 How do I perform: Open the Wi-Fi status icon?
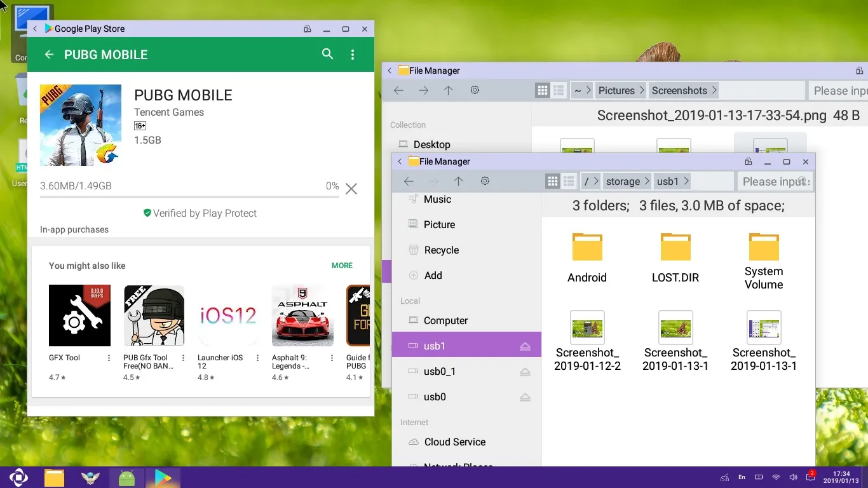click(x=776, y=477)
